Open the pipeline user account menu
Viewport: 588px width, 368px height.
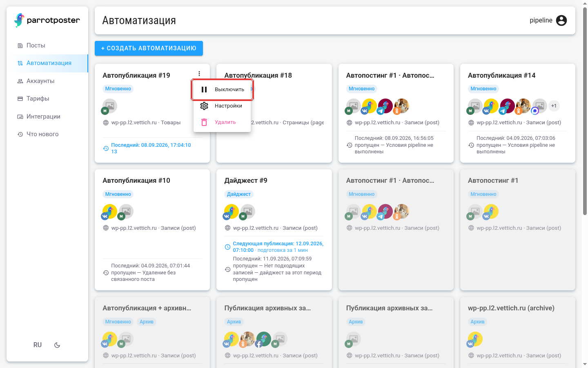point(548,20)
